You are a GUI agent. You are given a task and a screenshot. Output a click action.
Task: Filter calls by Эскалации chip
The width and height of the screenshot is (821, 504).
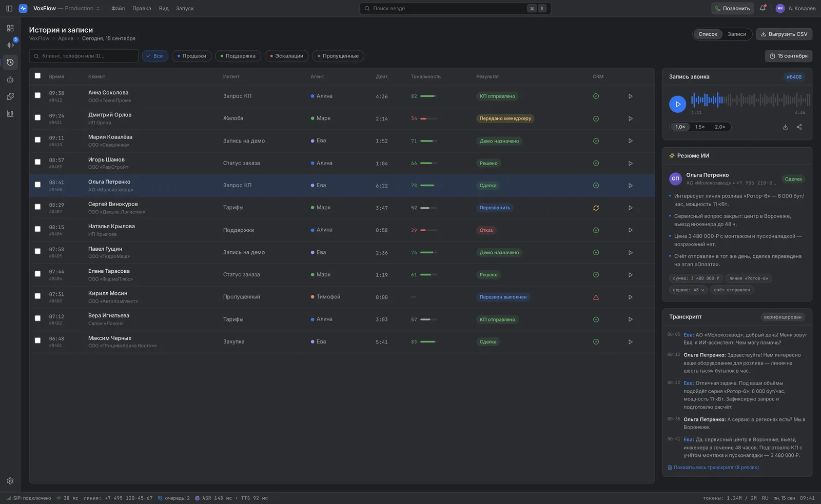286,56
